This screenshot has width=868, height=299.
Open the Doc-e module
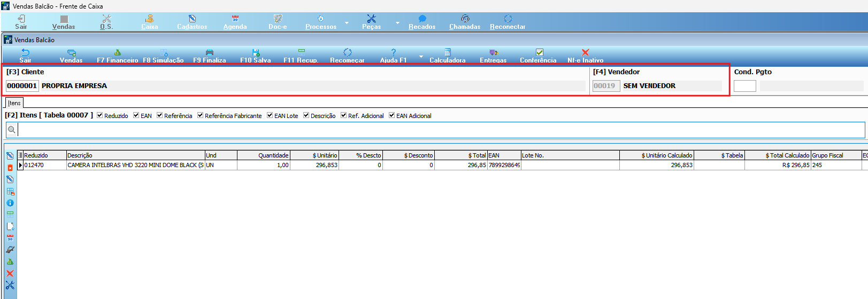(x=278, y=22)
